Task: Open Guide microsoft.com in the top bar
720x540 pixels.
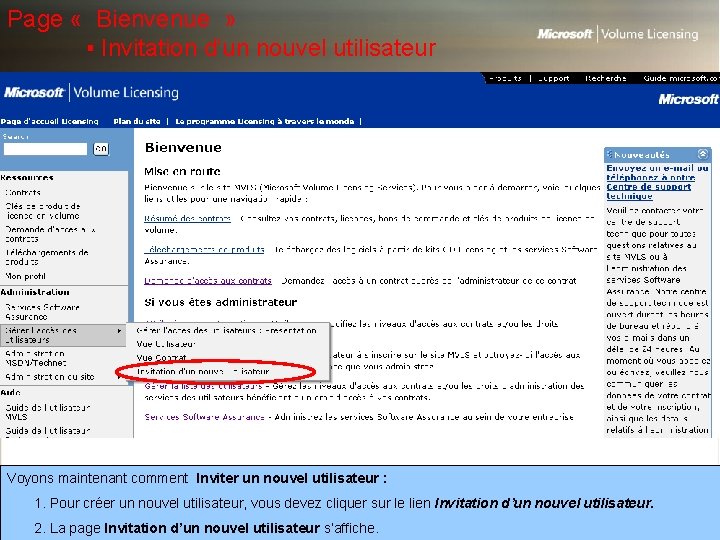Action: (681, 78)
